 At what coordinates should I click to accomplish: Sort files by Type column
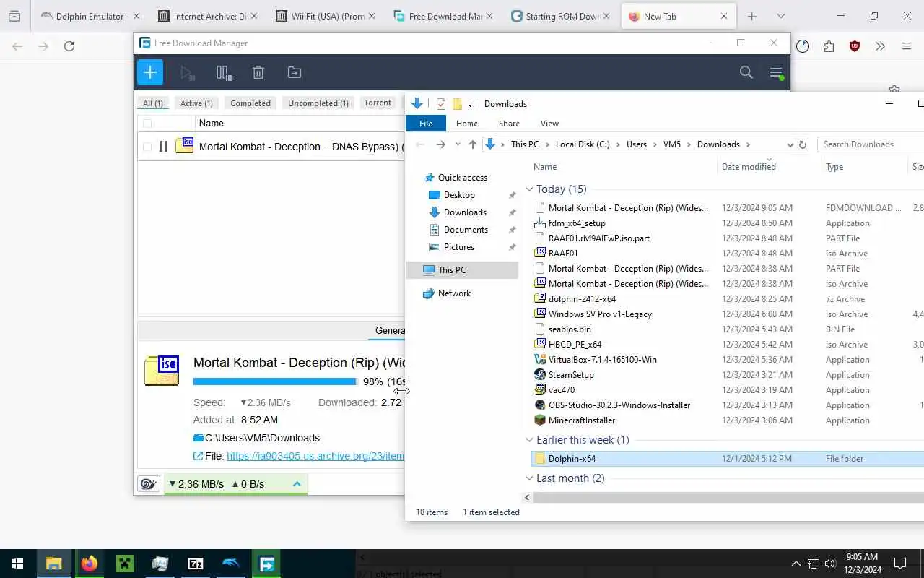click(834, 167)
